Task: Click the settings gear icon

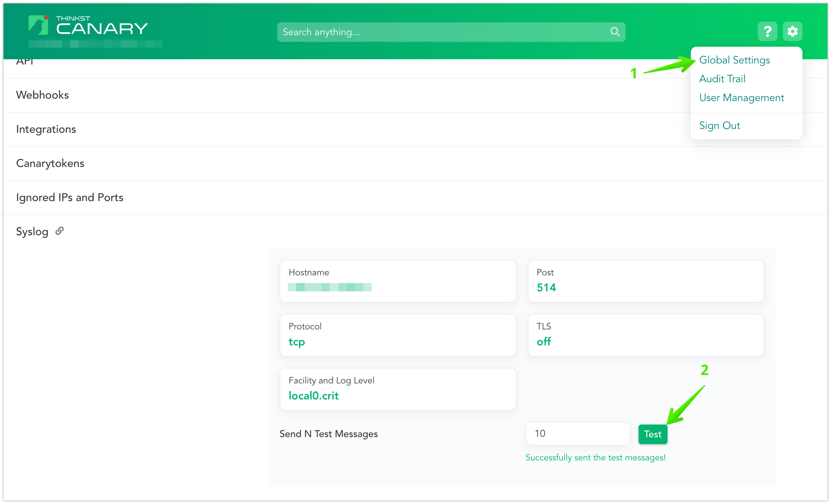Action: coord(792,32)
